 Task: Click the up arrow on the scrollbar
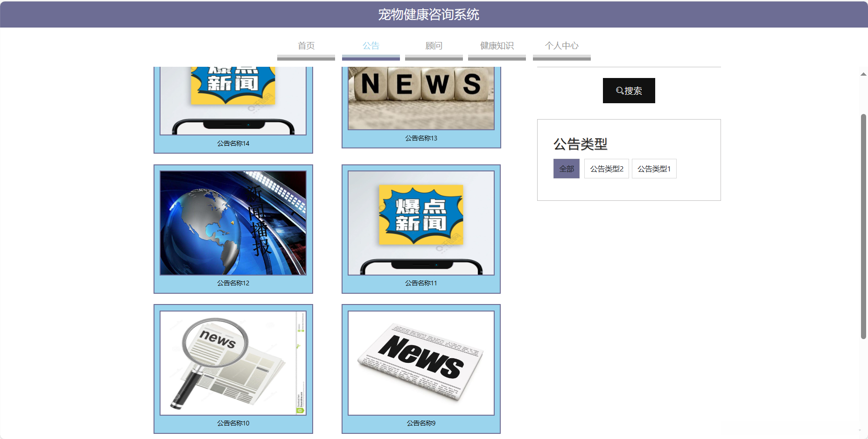pos(864,73)
